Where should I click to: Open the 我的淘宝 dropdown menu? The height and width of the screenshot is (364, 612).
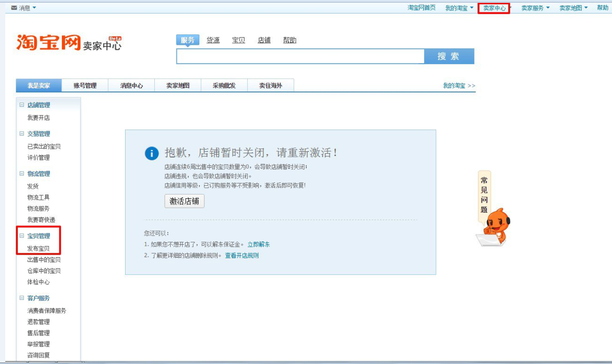click(x=459, y=8)
